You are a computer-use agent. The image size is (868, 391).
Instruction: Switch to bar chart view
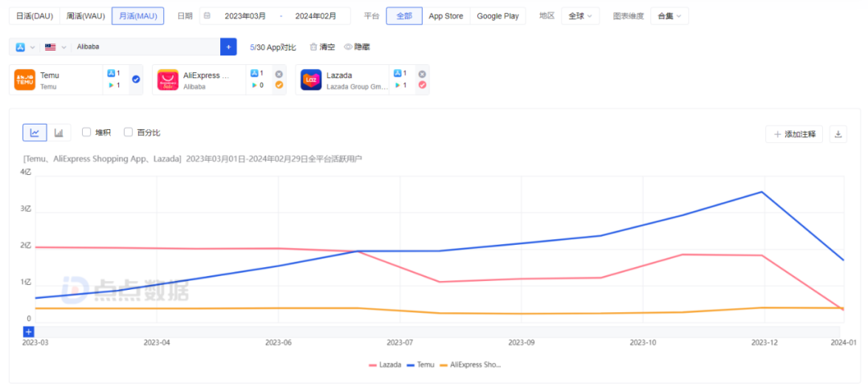pos(59,132)
